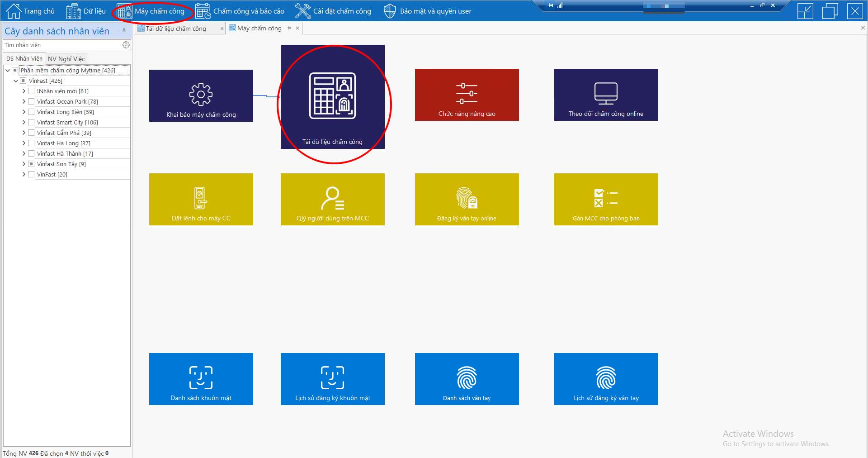The height and width of the screenshot is (458, 868).
Task: Open the Chấm công và báo cáo menu
Action: coord(241,11)
